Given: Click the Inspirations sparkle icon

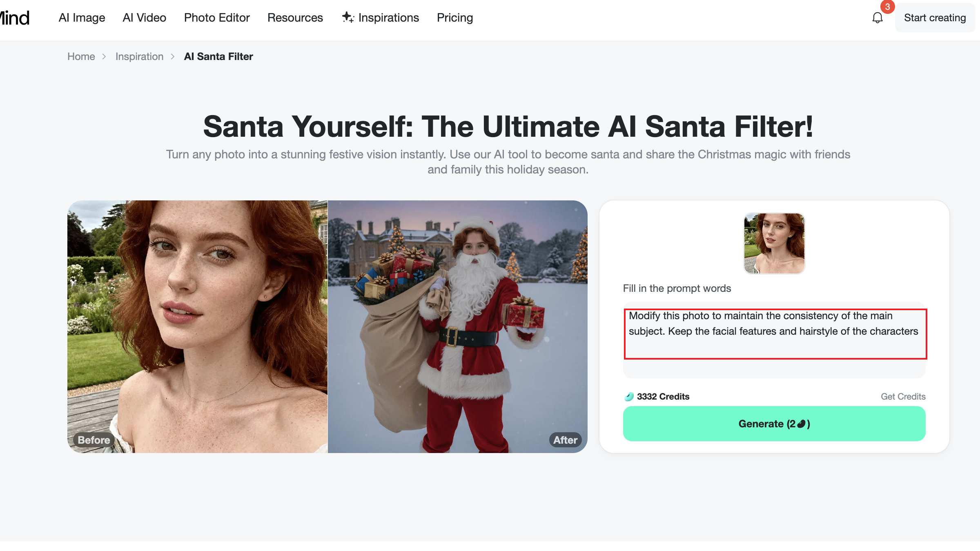Looking at the screenshot, I should tap(347, 17).
